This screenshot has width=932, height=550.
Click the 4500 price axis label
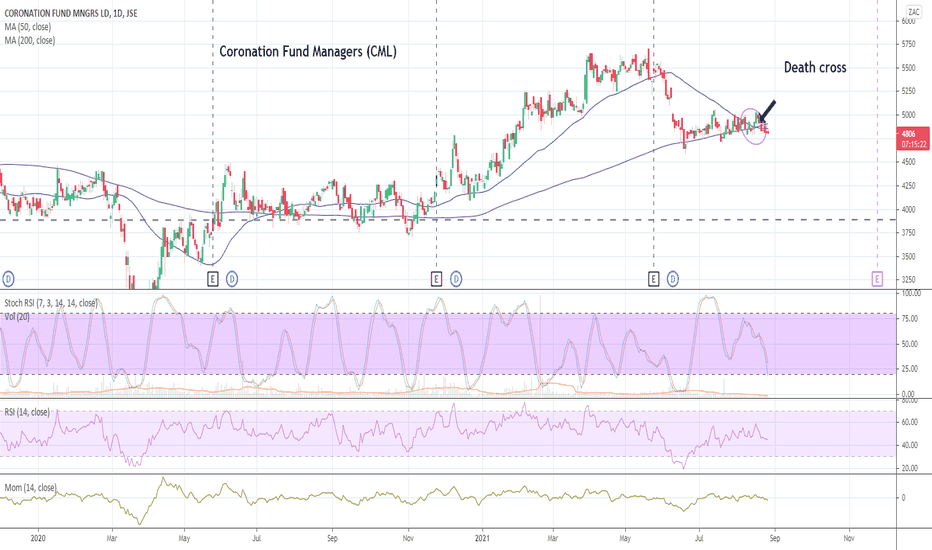point(908,162)
